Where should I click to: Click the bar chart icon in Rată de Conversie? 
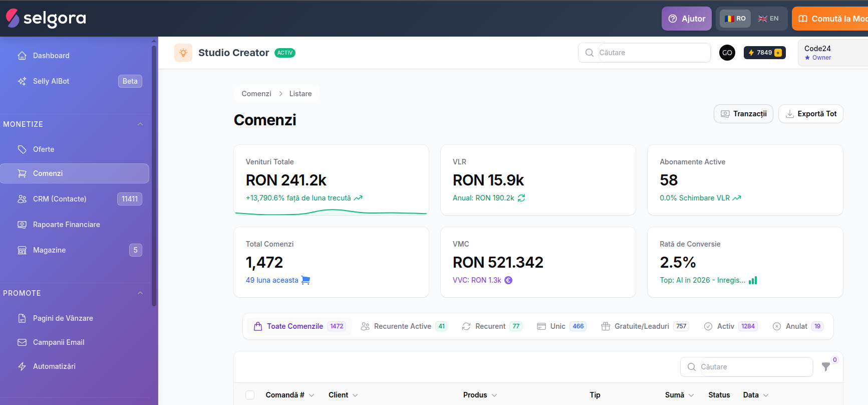tap(753, 280)
